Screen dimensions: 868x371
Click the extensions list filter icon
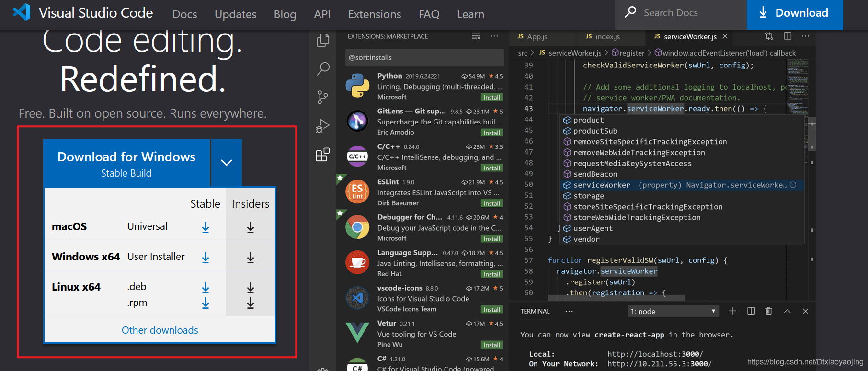tap(476, 36)
